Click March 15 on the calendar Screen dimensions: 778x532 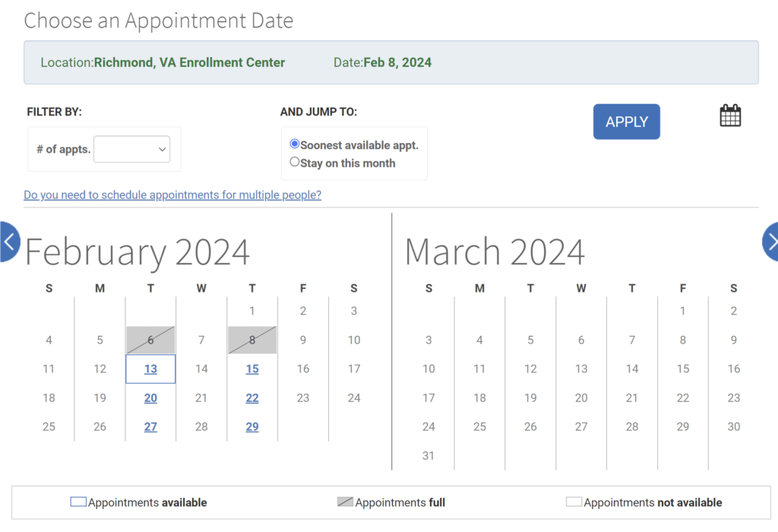(x=683, y=369)
